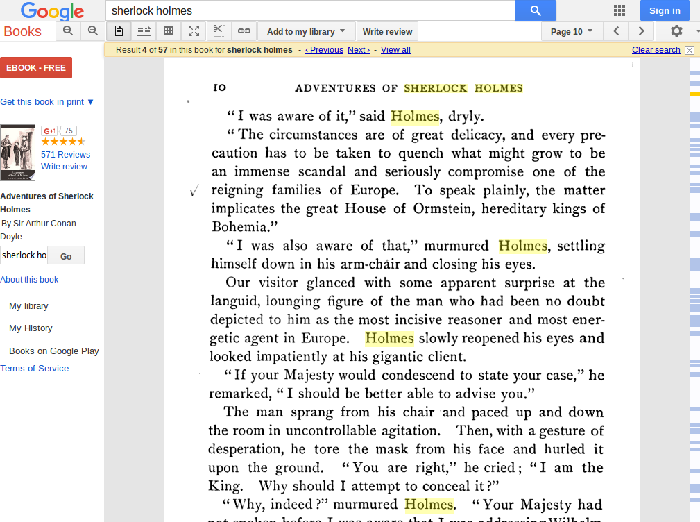Open the settings gear menu

(677, 31)
